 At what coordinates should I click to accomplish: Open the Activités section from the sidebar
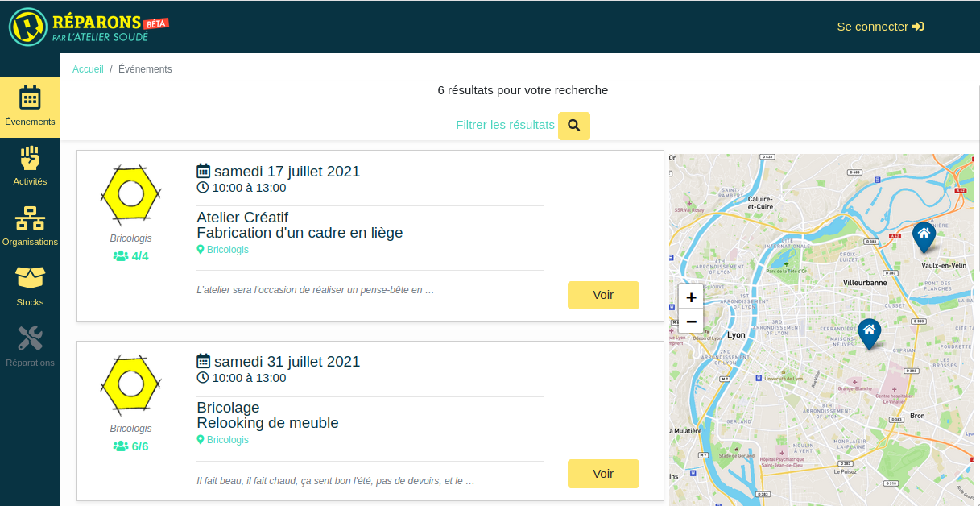coord(30,159)
